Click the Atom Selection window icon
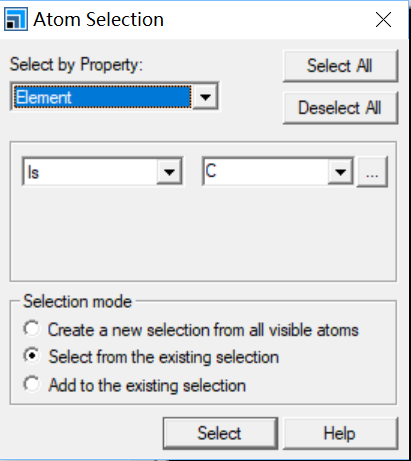Image resolution: width=411 pixels, height=461 pixels. pos(16,20)
